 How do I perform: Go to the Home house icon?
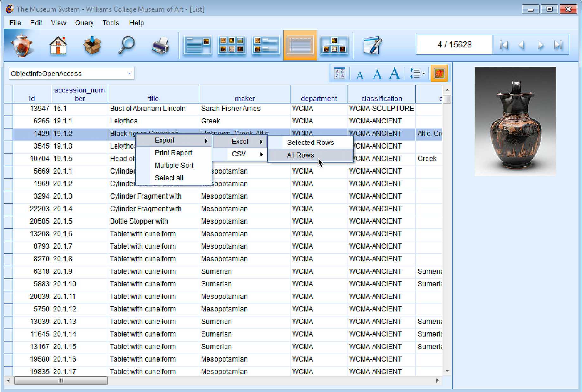pos(58,45)
